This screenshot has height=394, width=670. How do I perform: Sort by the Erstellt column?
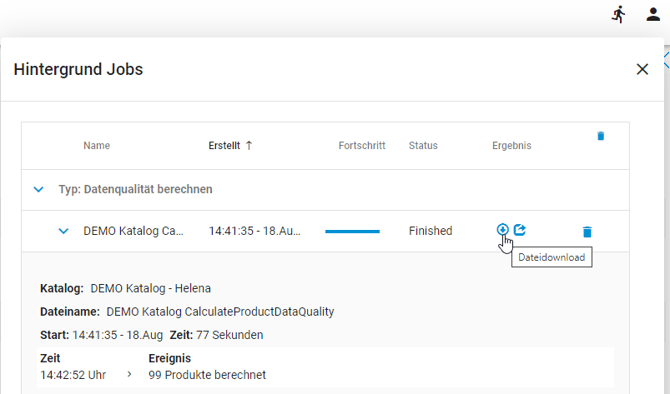click(224, 146)
